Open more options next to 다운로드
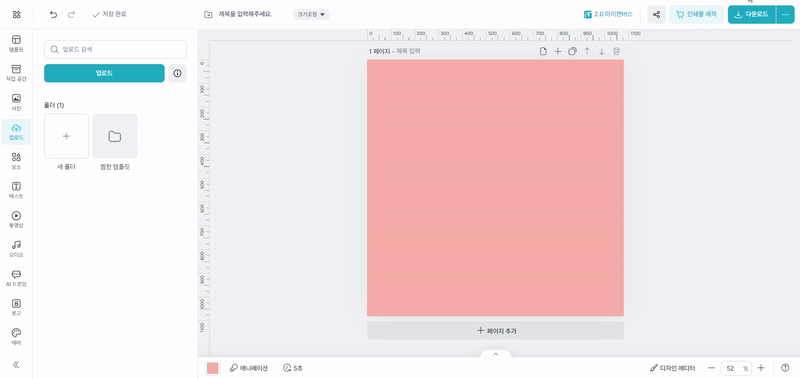 pos(785,14)
